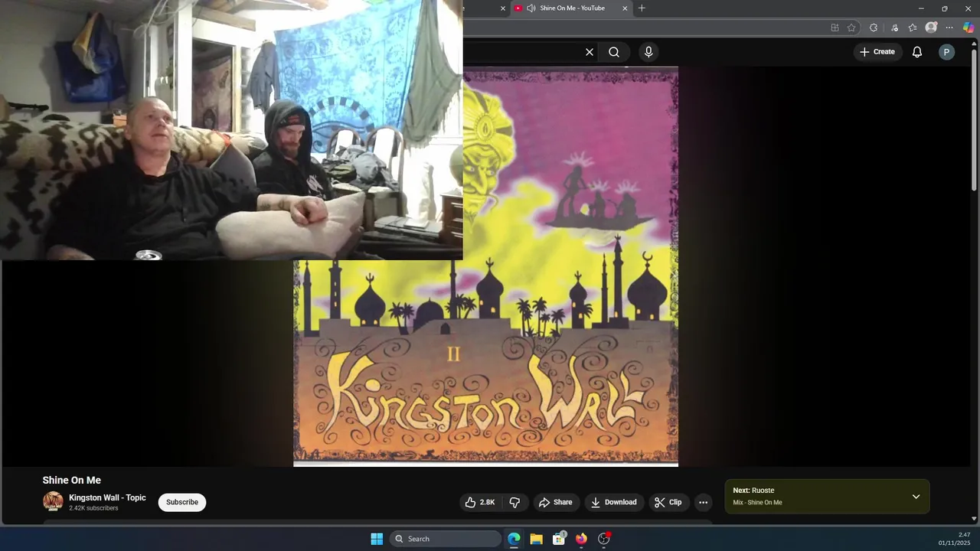Download the Shine On Me video
980x551 pixels.
614,502
